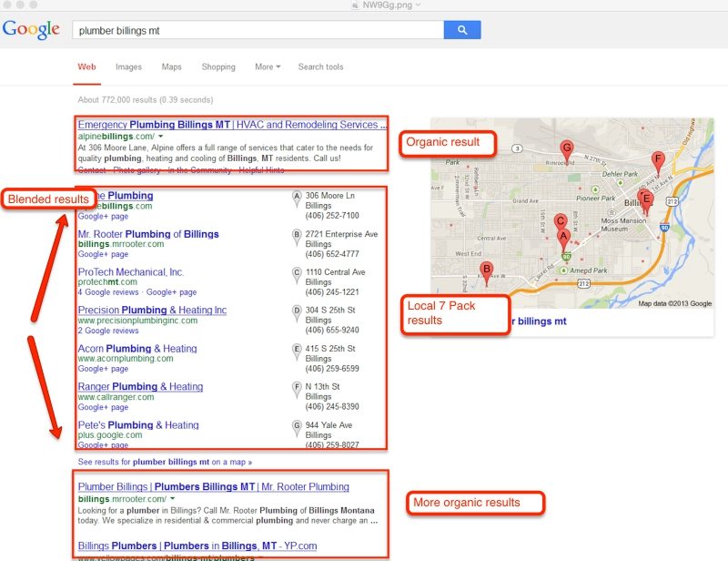Click the Pioneer Park green icon on map

[x=595, y=189]
